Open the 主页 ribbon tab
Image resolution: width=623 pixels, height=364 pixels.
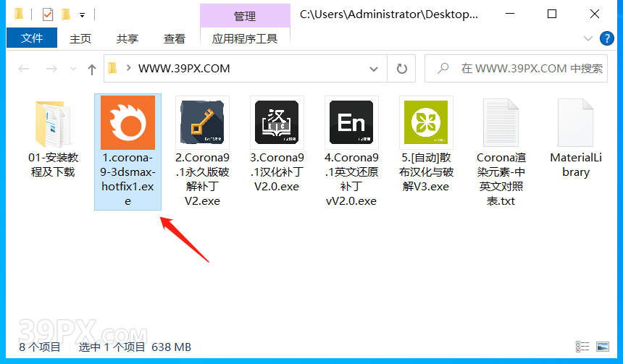(x=80, y=38)
